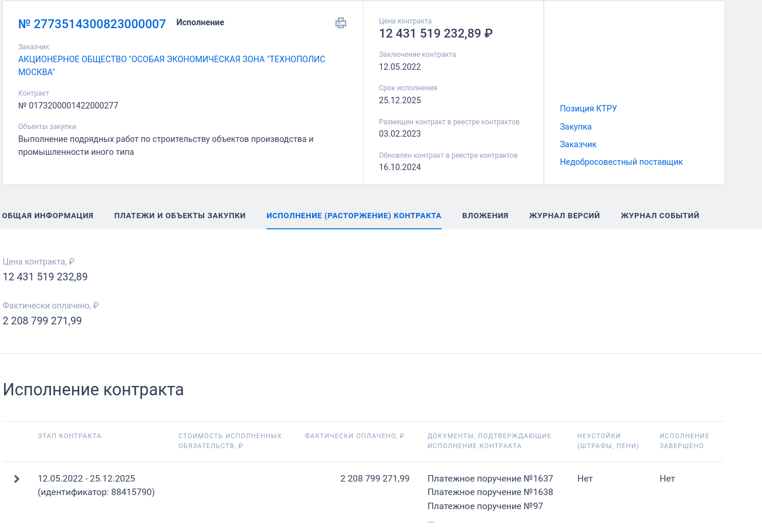Open contract № 2773514300823000007 link

pos(92,24)
